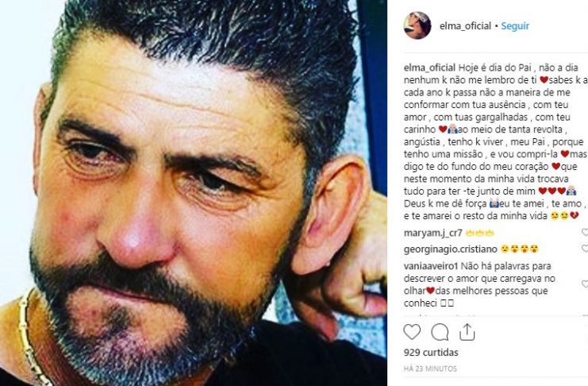Screen dimensions: 588x386
Task: Click the emoji faces in georginagio comment
Action: tap(520, 249)
